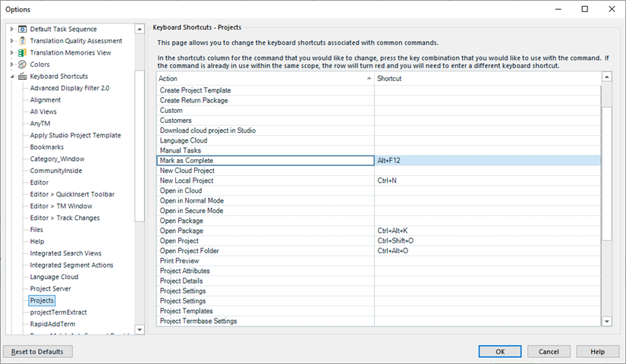The width and height of the screenshot is (626, 364).
Task: Select the AnyTM tree item
Action: (x=40, y=124)
